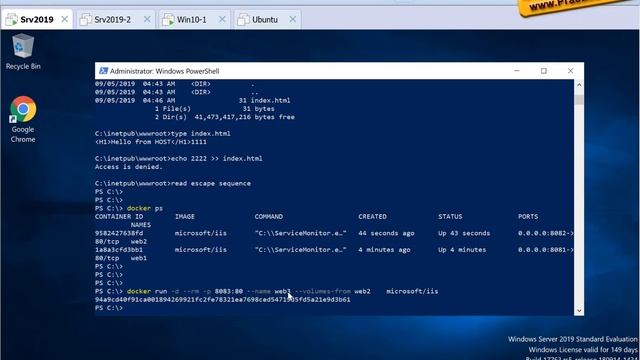Screen dimensions: 640x360
Task: Click the 'Access is denied.' line
Action: (129, 167)
